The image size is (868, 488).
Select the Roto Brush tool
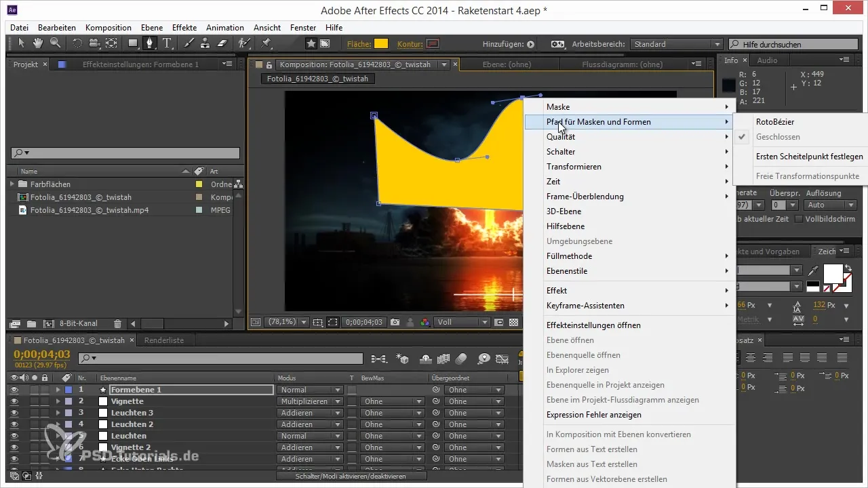244,43
